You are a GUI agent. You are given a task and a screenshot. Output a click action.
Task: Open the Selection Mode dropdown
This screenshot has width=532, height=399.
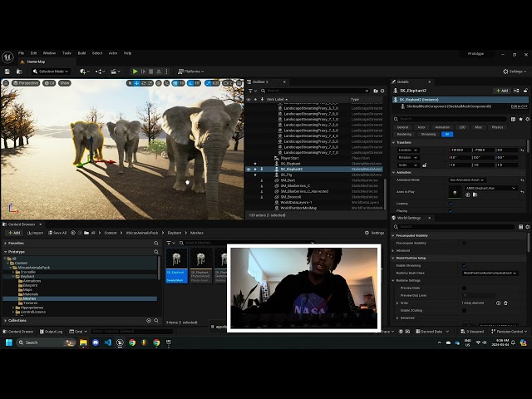coord(51,71)
